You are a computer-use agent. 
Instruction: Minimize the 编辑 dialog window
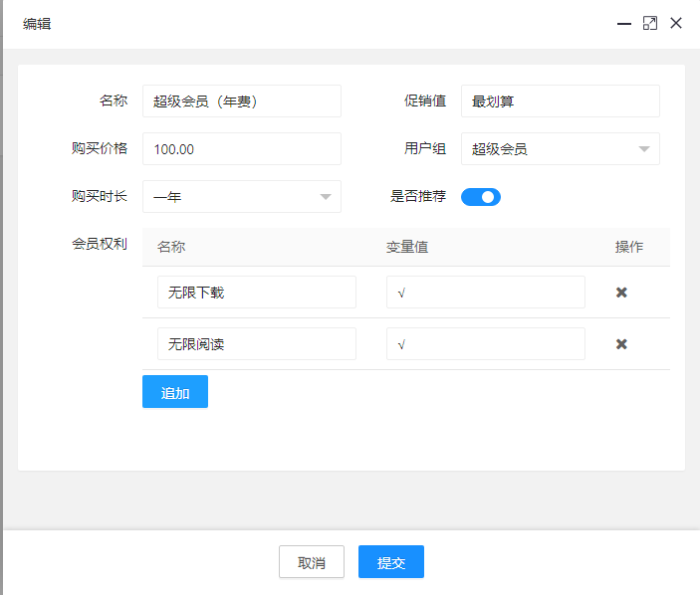624,23
